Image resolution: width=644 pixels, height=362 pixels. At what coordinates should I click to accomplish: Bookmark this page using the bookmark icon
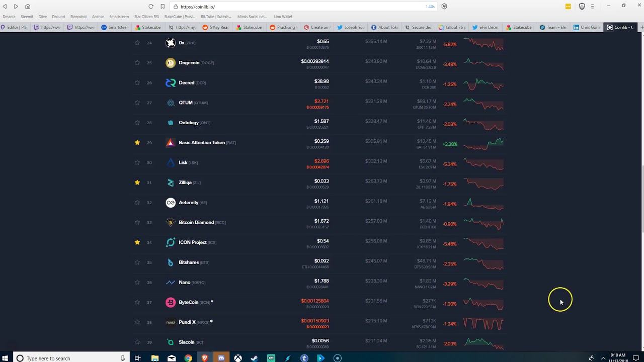point(163,7)
